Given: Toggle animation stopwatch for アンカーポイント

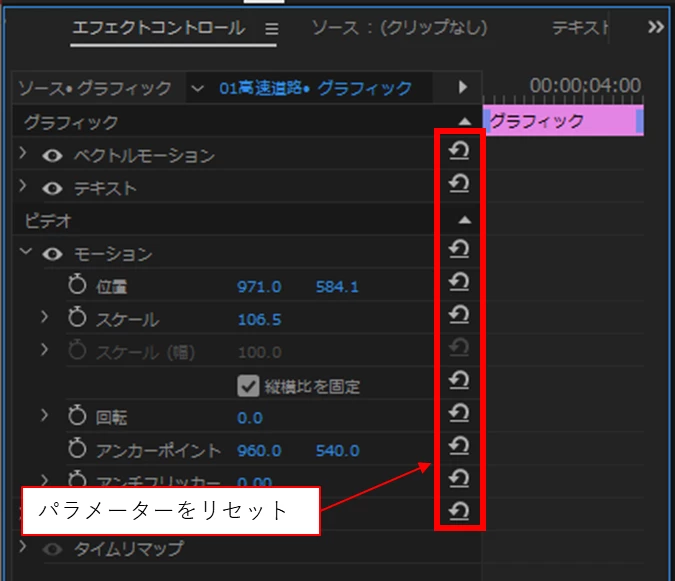Looking at the screenshot, I should pyautogui.click(x=77, y=448).
